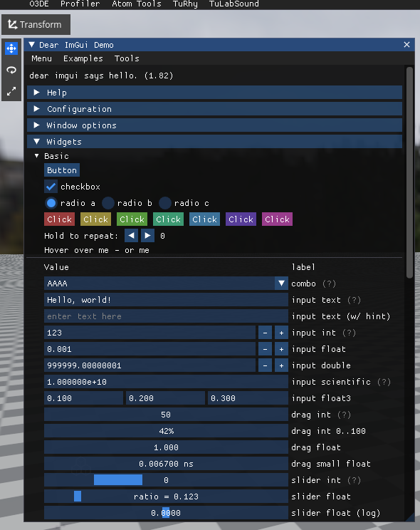Select radio a
Viewport: 420px width, 530px height.
pos(51,203)
